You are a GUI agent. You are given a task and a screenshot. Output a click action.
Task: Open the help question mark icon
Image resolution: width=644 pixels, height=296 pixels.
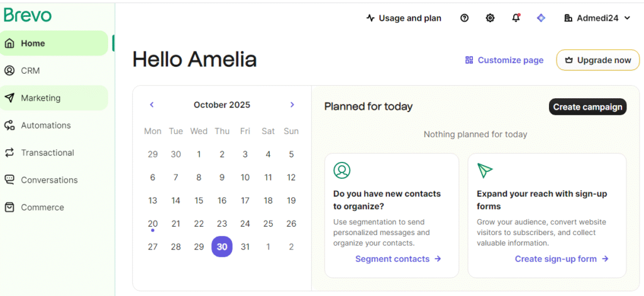(465, 18)
